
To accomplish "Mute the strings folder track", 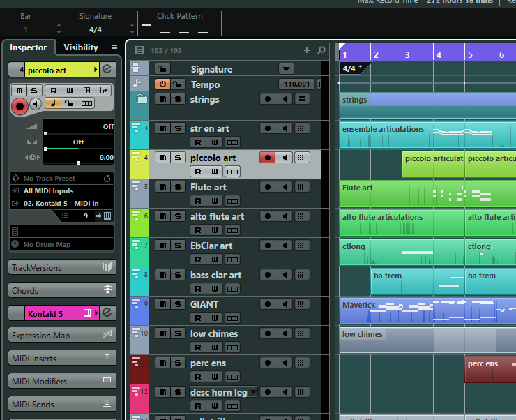I will coord(163,99).
